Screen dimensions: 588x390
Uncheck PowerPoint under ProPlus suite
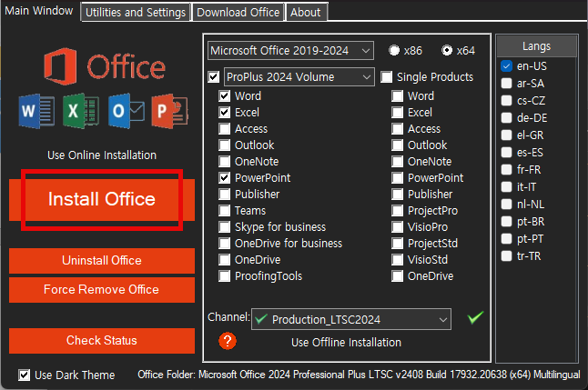tap(225, 178)
